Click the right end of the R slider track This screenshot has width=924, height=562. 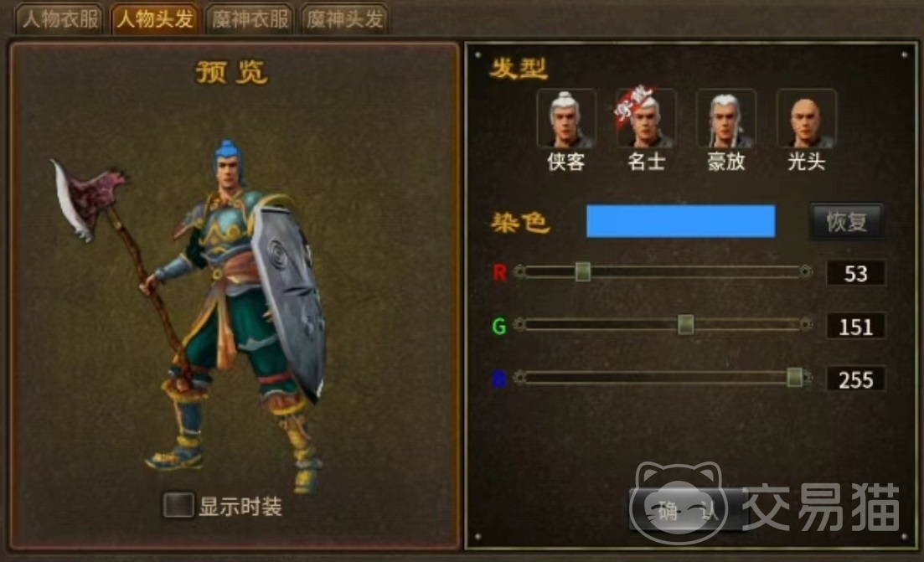(x=806, y=271)
